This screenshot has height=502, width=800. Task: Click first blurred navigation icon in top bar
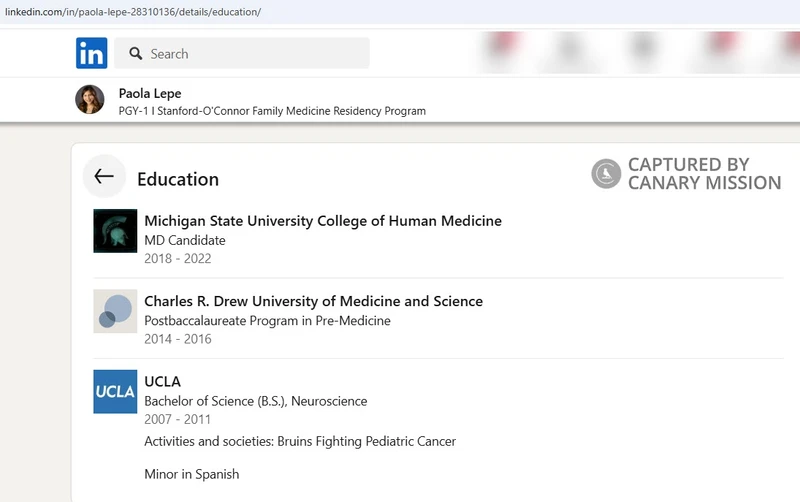coord(504,51)
